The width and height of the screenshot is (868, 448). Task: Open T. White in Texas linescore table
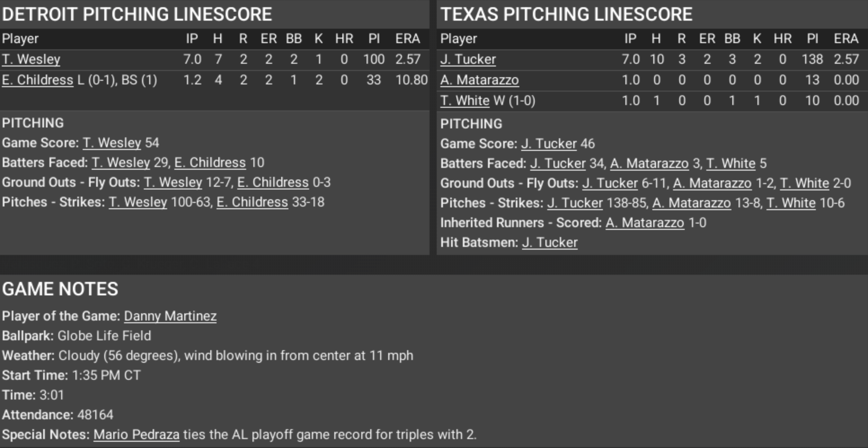[x=465, y=101]
